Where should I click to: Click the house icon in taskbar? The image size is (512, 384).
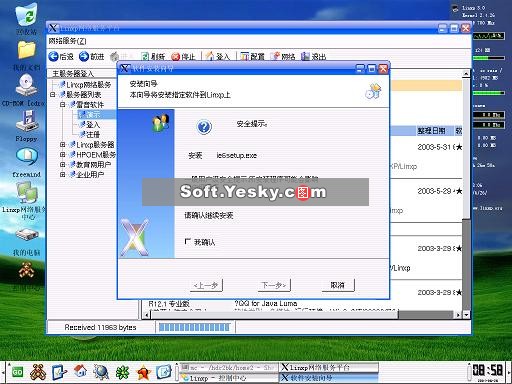pyautogui.click(x=80, y=371)
